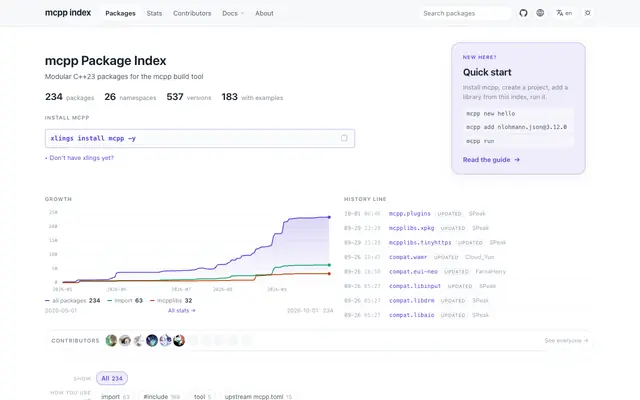Screen dimensions: 640x400
Task: Toggle the 'all packages 234' chart legend
Action: tap(73, 300)
